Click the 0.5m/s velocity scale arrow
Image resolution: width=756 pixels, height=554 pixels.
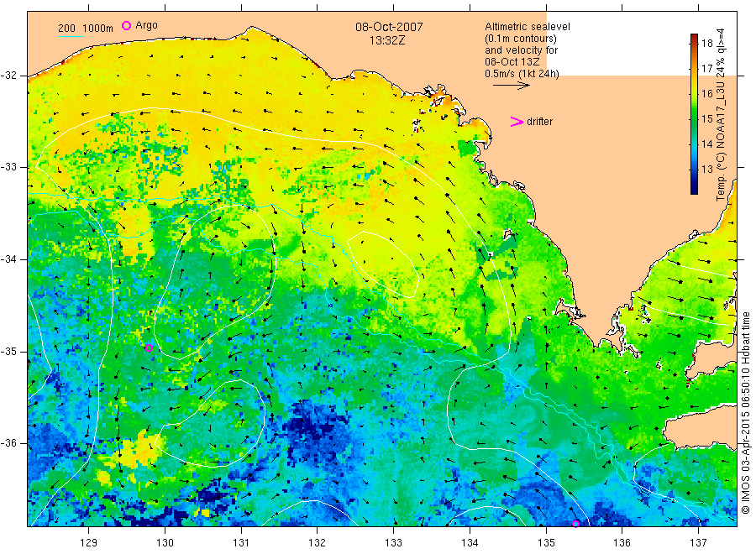tap(511, 86)
